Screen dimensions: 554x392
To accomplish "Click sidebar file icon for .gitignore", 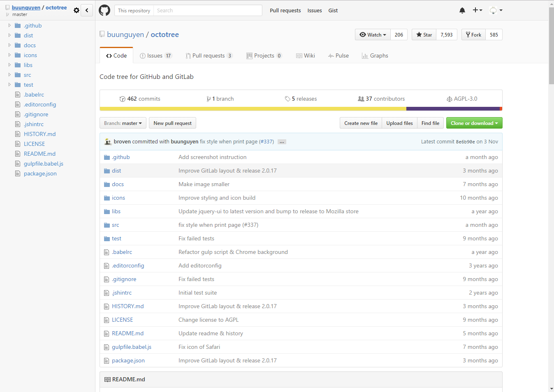I will point(18,114).
